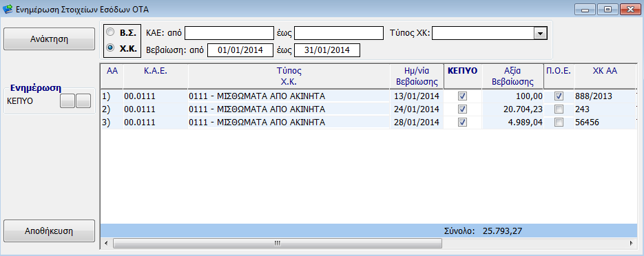Click horizontal scrollbar right arrow
The image size is (644, 256).
[x=632, y=244]
